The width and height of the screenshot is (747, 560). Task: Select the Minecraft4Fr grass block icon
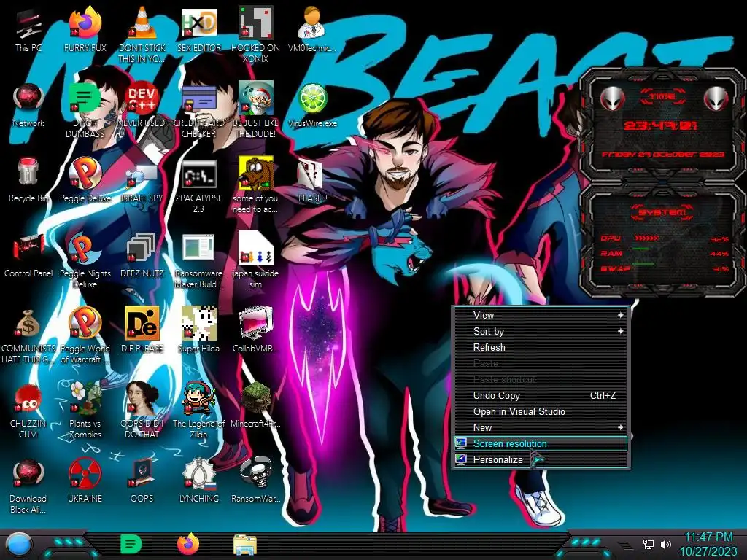tap(255, 399)
